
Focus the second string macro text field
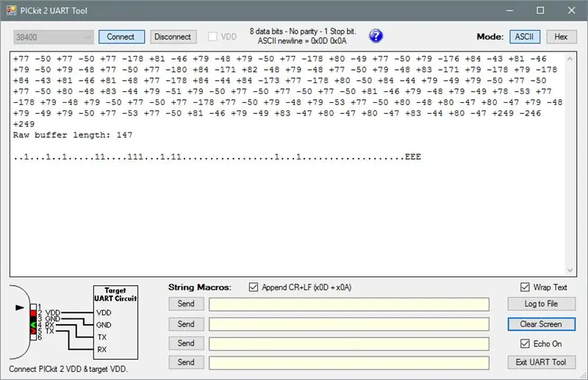coord(349,324)
